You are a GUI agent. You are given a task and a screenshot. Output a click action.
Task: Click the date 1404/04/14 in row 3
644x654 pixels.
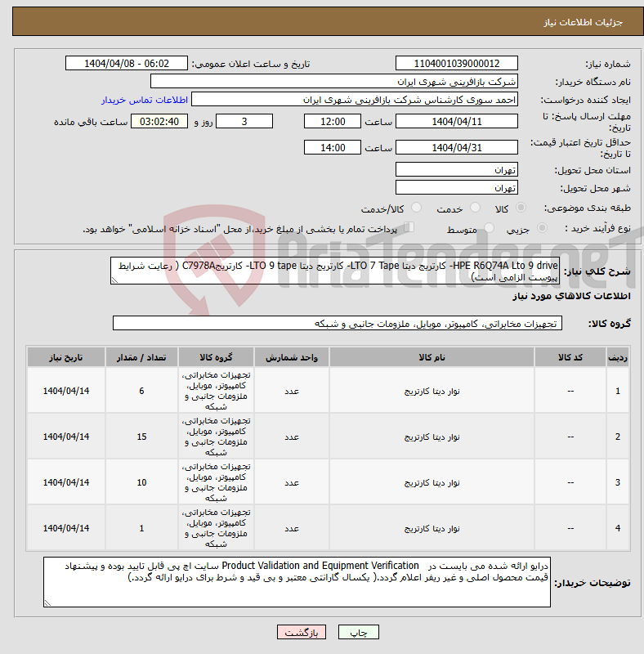[x=66, y=482]
